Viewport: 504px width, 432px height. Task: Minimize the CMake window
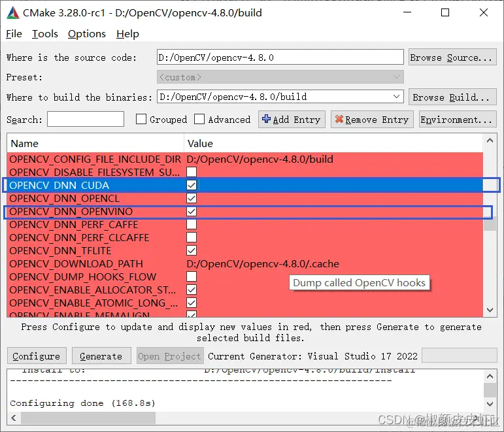tap(407, 12)
